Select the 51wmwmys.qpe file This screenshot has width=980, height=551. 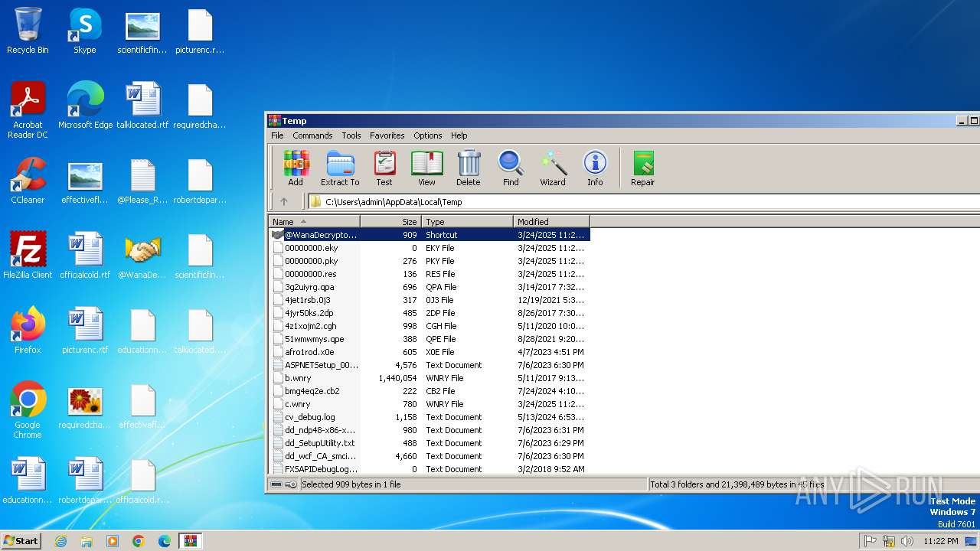pos(430,339)
